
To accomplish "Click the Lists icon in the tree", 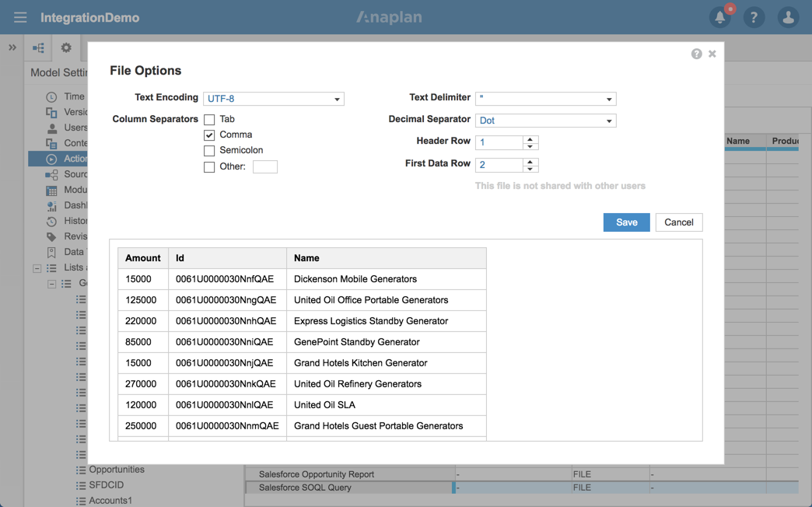I will pos(51,267).
